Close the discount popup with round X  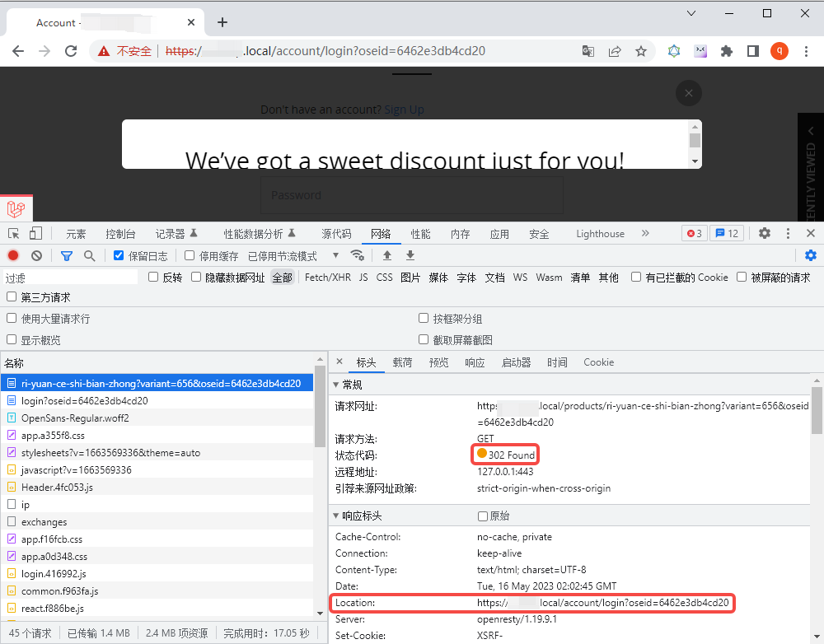(688, 93)
